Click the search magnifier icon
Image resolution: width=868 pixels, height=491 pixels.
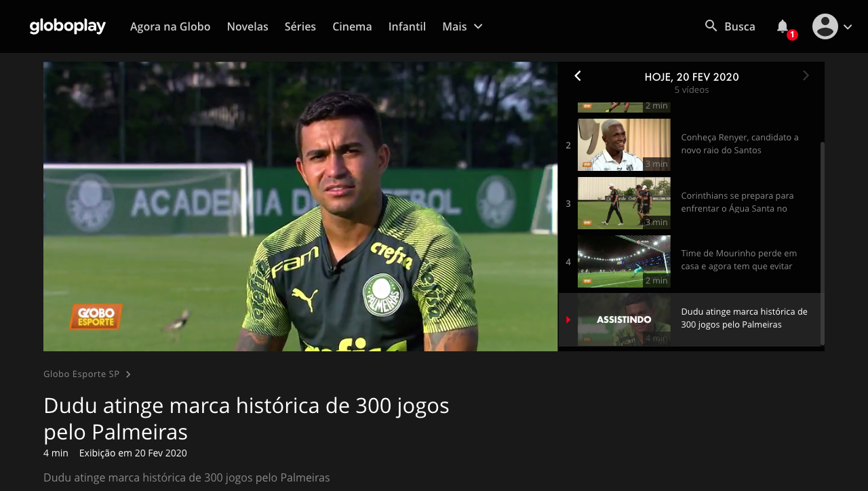[x=711, y=26]
